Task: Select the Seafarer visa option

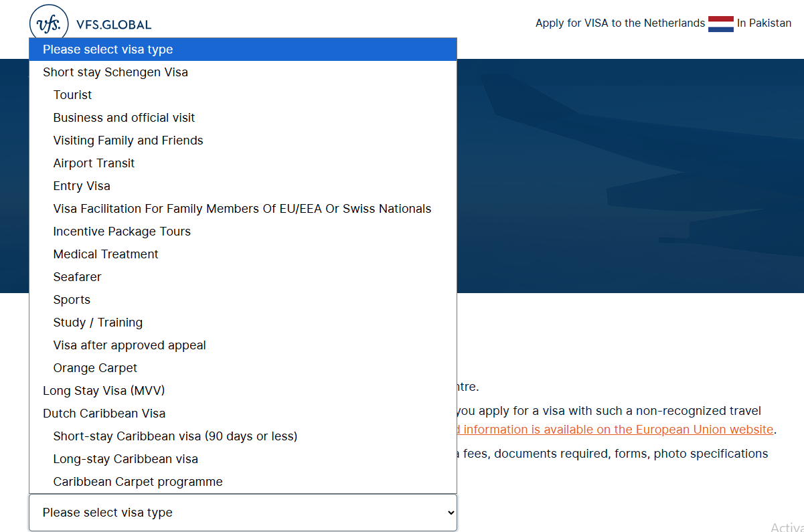Action: (243, 277)
